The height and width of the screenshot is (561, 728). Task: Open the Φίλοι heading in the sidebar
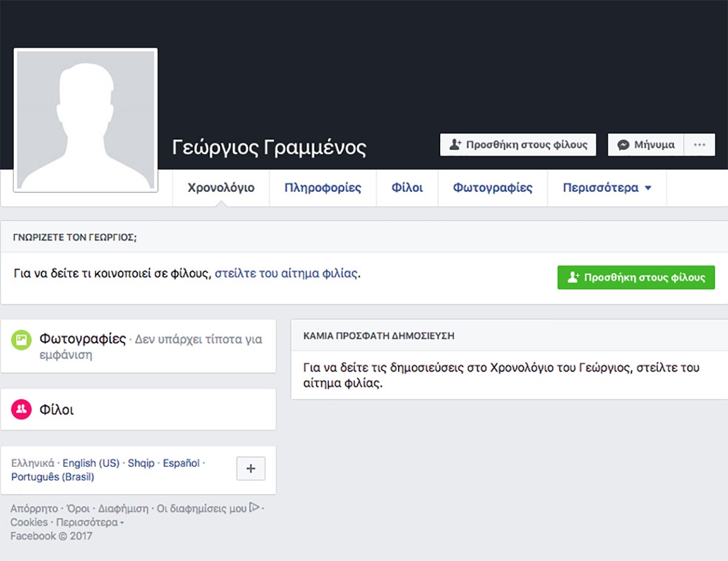[57, 410]
